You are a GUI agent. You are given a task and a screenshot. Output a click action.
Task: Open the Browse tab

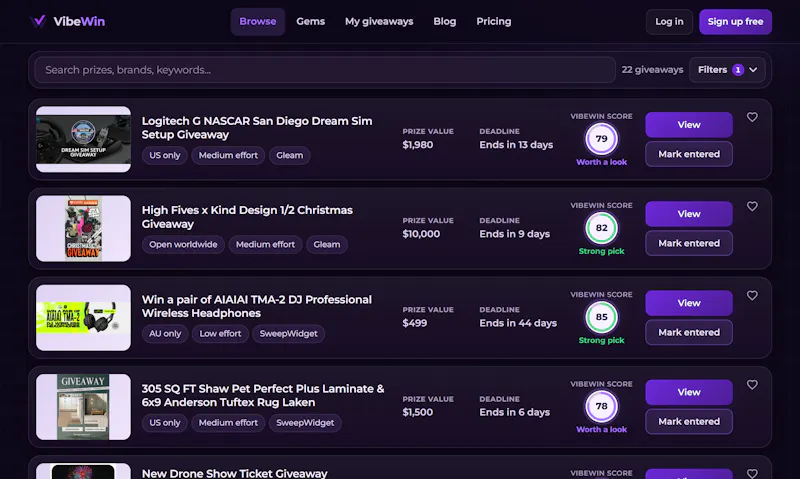click(x=258, y=21)
